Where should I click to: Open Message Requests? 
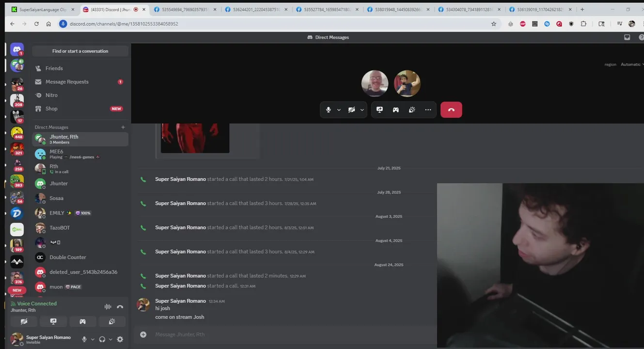tap(80, 82)
